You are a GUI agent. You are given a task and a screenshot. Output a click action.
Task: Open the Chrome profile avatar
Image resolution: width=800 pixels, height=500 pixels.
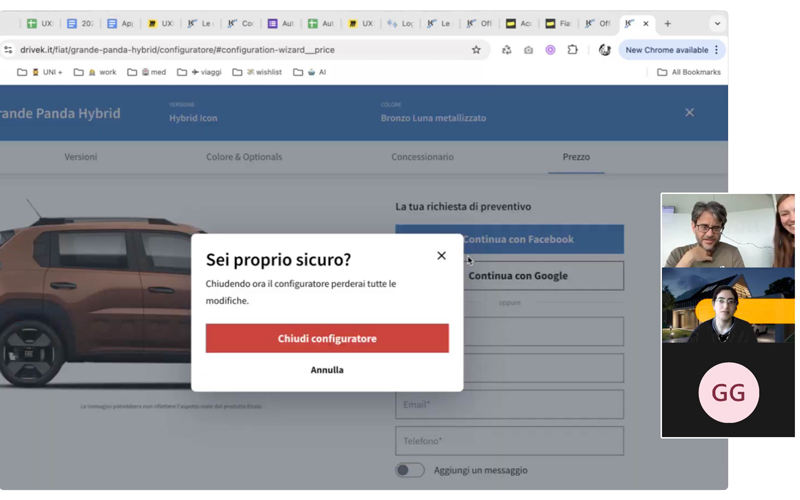point(605,50)
